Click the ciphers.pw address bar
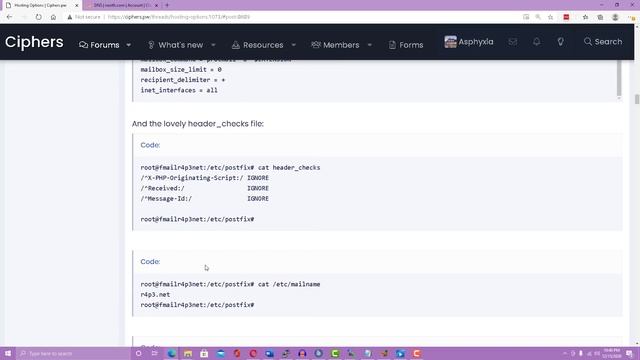640x360 pixels. coord(179,17)
